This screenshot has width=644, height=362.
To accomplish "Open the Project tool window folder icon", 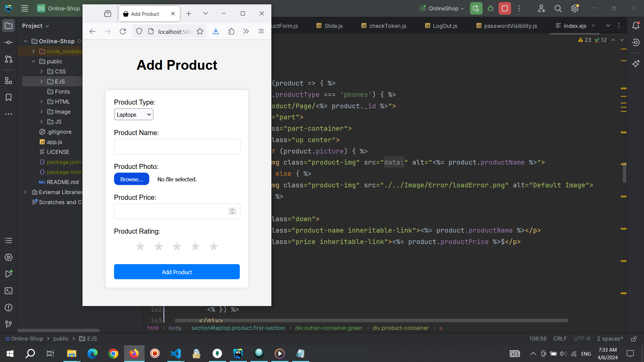I will click(x=9, y=26).
